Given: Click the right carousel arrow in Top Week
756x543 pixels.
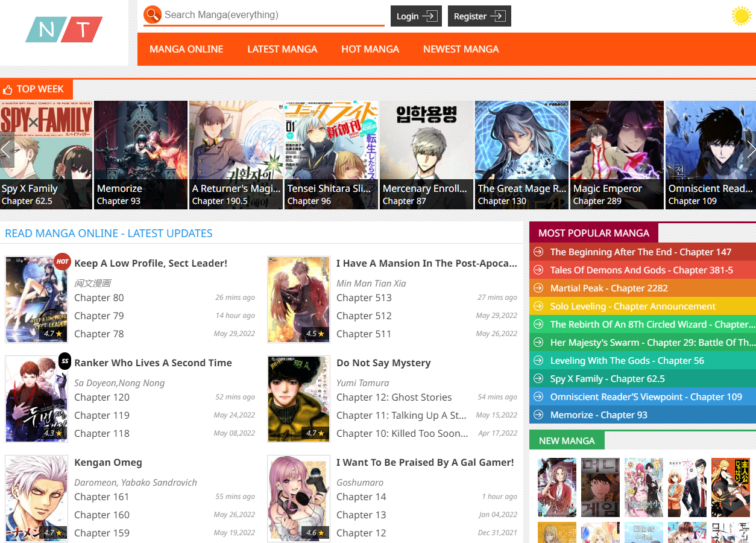Looking at the screenshot, I should [x=751, y=150].
